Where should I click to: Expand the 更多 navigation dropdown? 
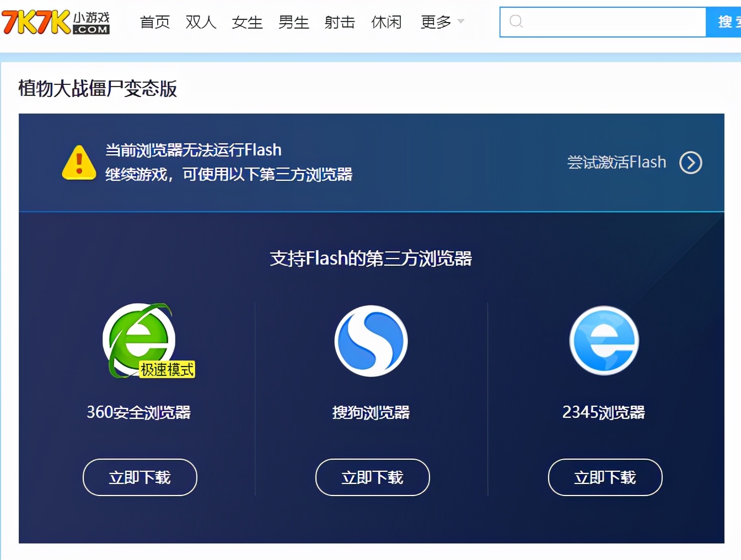(436, 22)
